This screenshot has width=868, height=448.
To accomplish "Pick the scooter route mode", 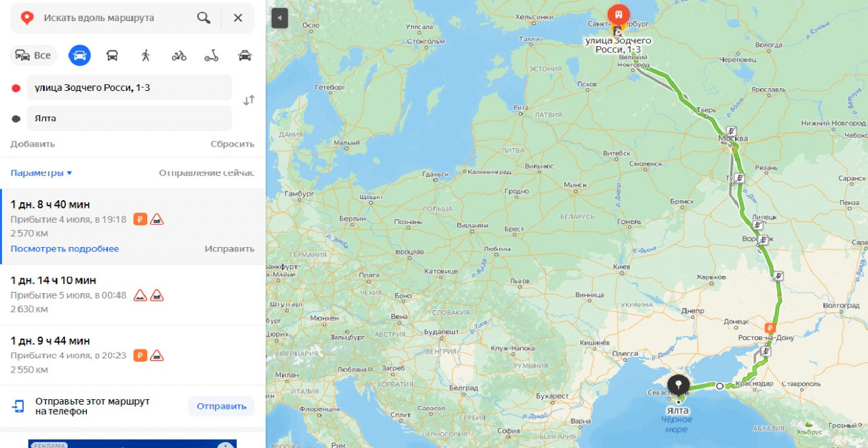I will click(212, 56).
